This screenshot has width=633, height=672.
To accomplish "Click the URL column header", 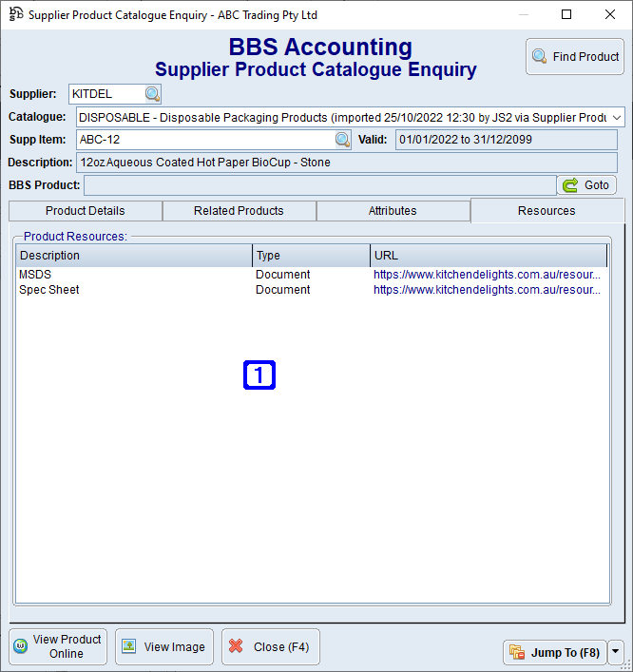I will tap(489, 256).
